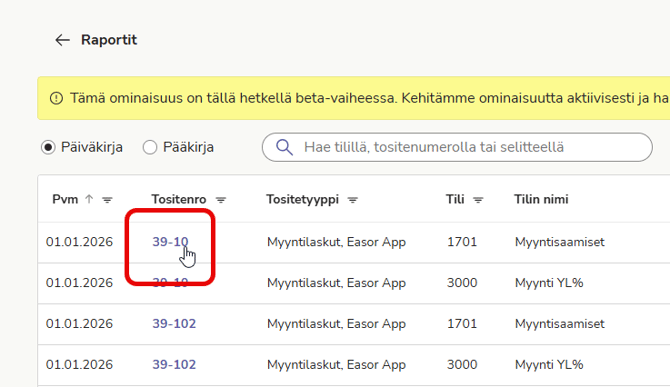This screenshot has height=387, width=670.
Task: Click the Tili column header
Action: 455,199
